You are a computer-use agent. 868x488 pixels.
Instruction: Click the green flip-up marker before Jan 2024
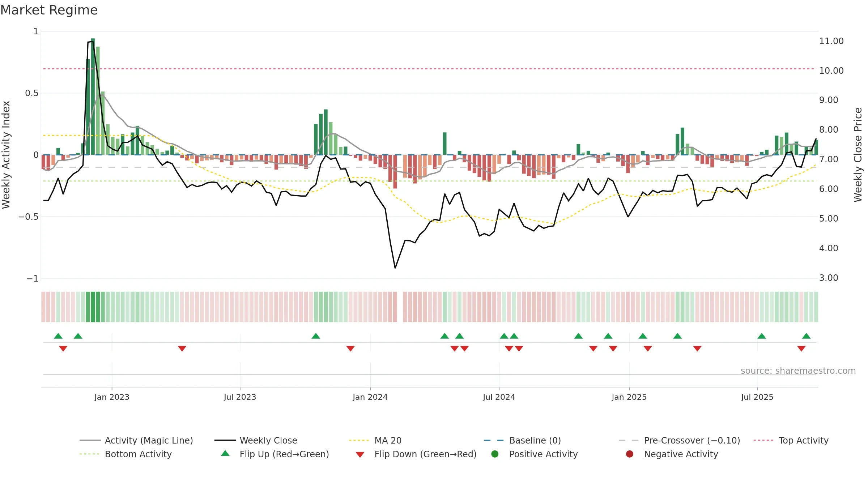click(x=316, y=336)
